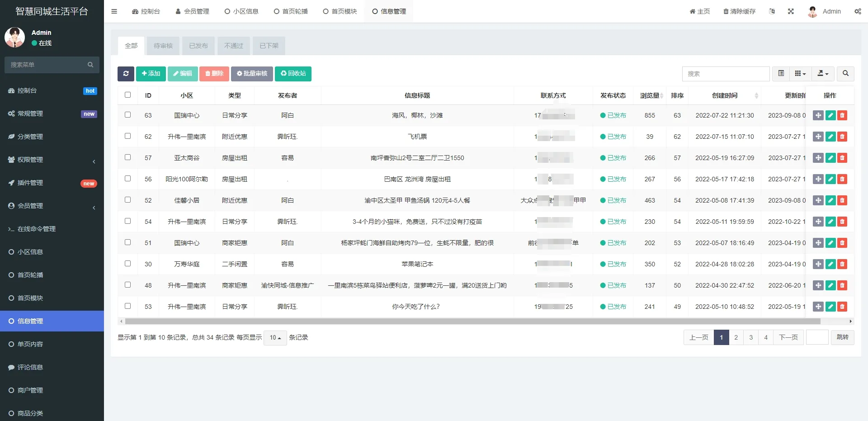Click inside the 搜索 search input field
This screenshot has width=868, height=421.
[x=726, y=74]
